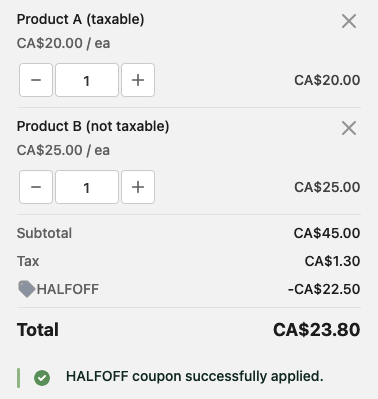Decrease quantity of Product A
The height and width of the screenshot is (399, 378).
tap(36, 80)
